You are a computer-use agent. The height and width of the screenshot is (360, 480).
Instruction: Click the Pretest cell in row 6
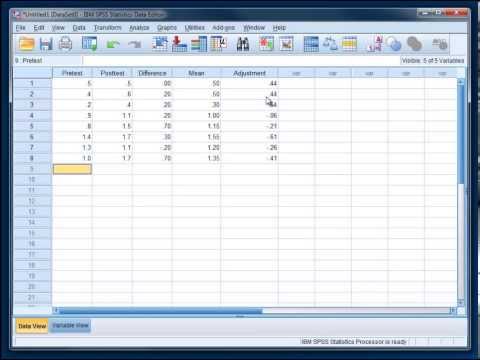(72, 137)
